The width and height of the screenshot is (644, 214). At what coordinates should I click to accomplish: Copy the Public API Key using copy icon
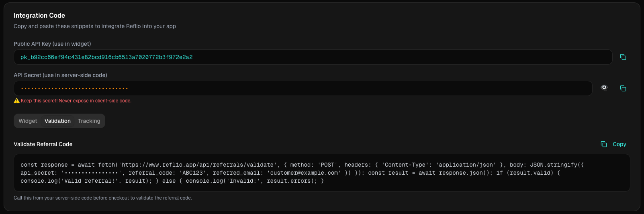tap(623, 57)
